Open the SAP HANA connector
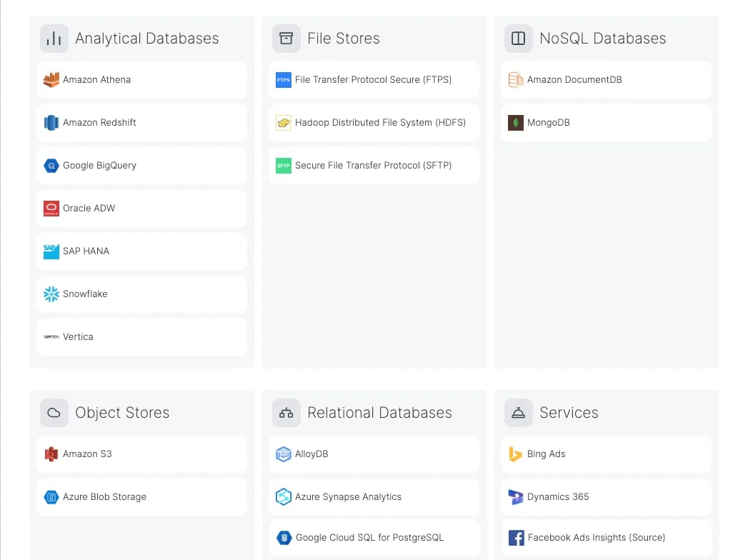The height and width of the screenshot is (560, 753). tap(141, 251)
